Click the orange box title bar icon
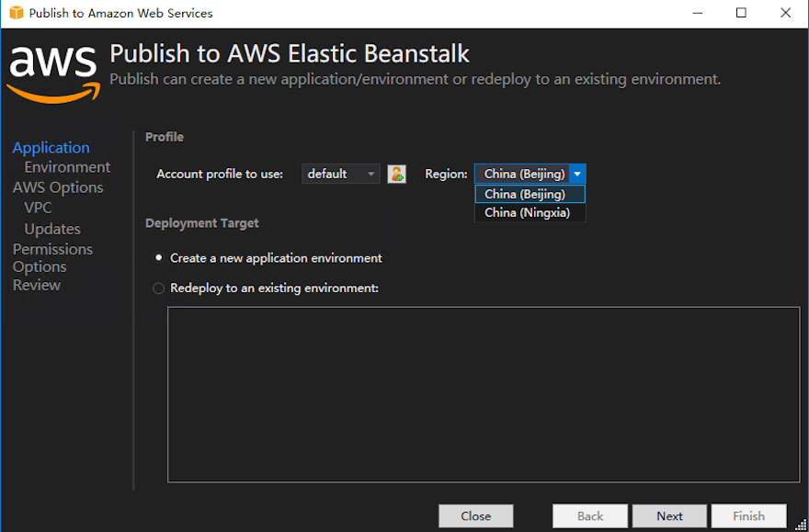 point(16,13)
